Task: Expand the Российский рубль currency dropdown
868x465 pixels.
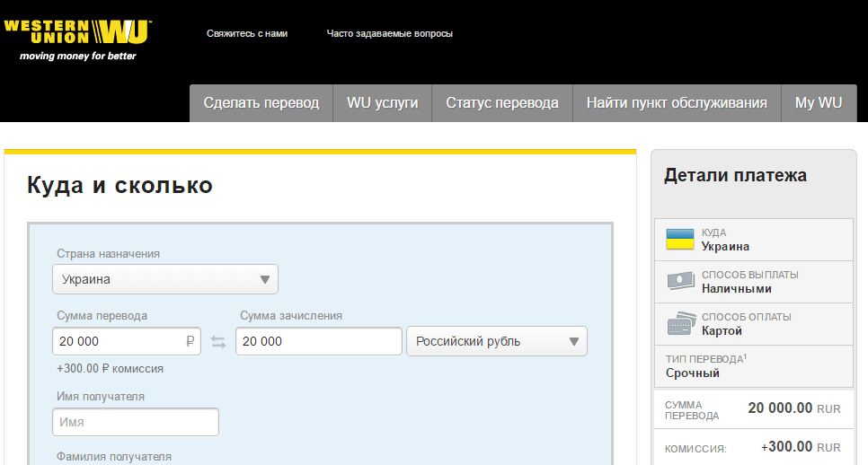Action: click(x=496, y=341)
